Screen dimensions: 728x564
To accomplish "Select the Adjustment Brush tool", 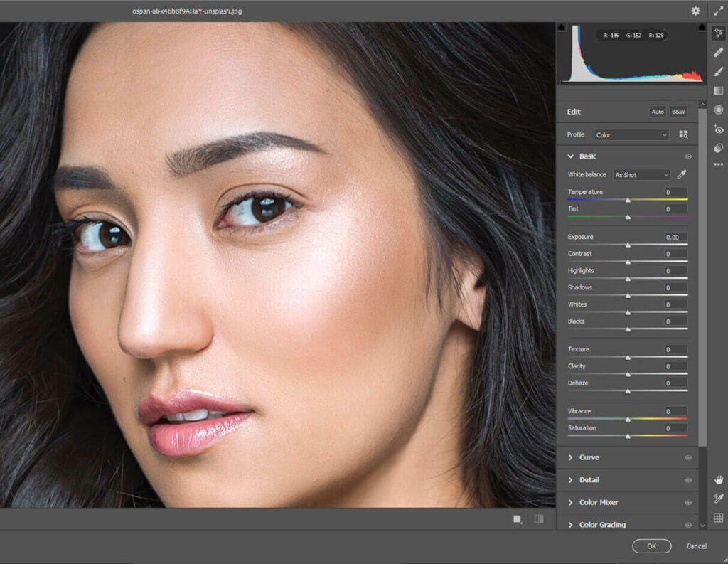I will 718,72.
